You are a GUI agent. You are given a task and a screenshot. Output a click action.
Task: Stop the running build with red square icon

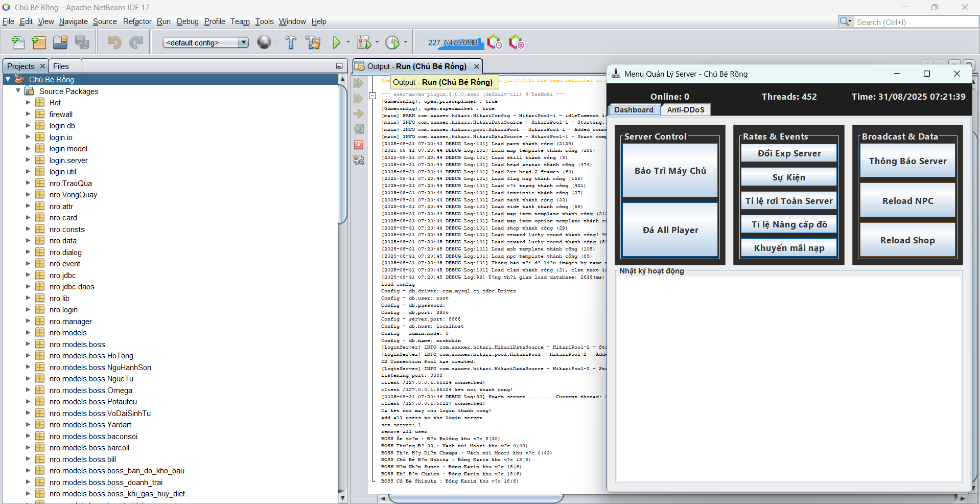click(359, 145)
